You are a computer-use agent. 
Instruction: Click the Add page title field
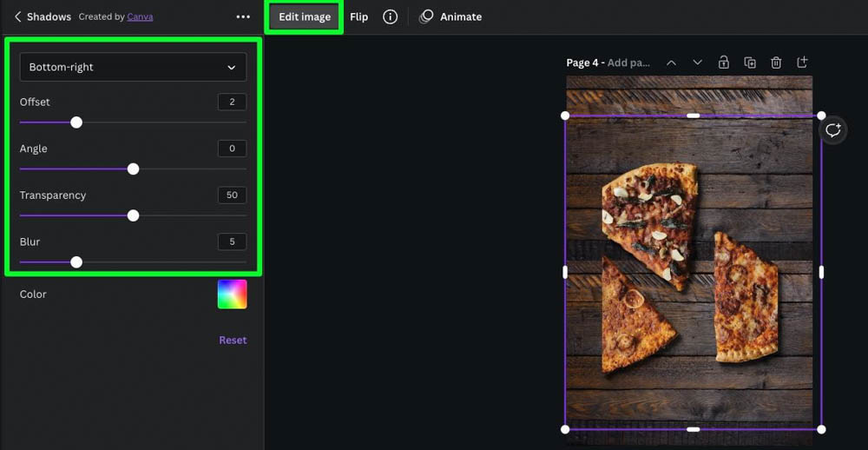click(x=628, y=63)
